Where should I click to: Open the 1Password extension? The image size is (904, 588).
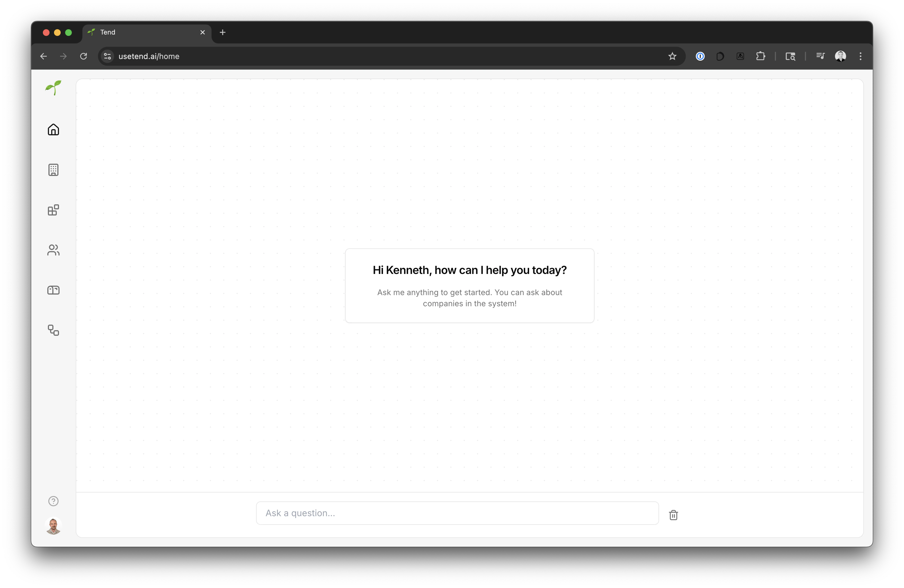click(x=700, y=56)
